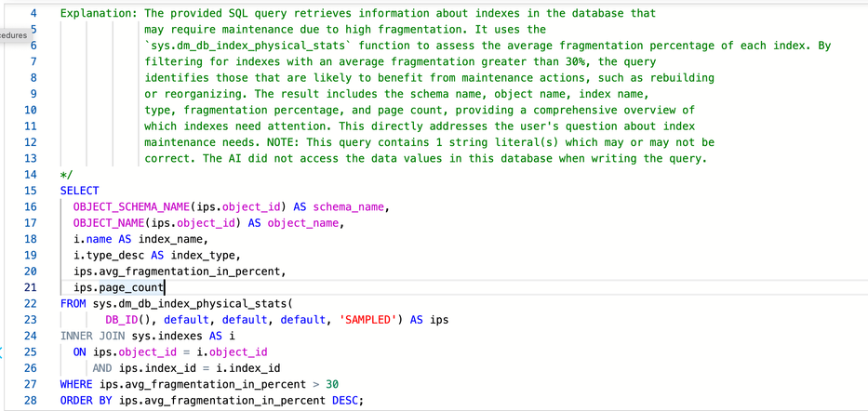Click INNER JOIN keyword on line 24
868x411 pixels.
(93, 336)
